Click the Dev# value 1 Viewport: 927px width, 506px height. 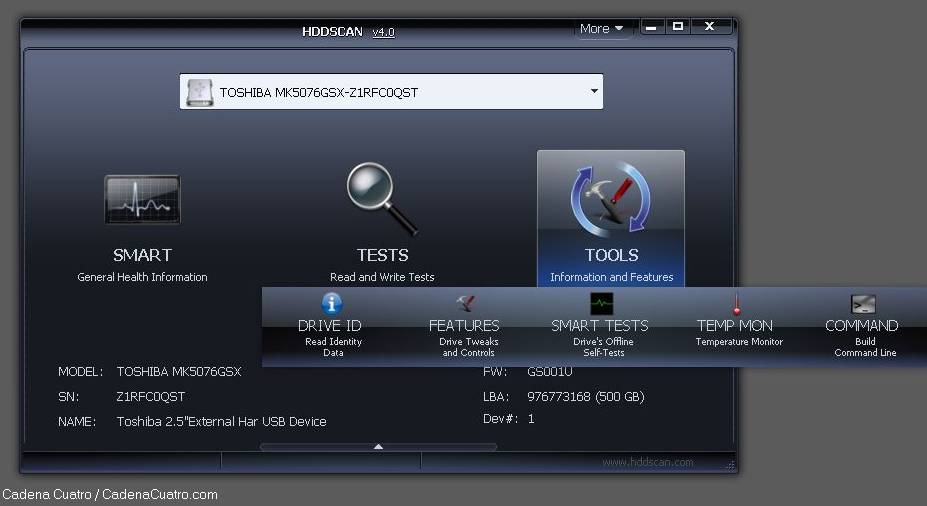531,419
